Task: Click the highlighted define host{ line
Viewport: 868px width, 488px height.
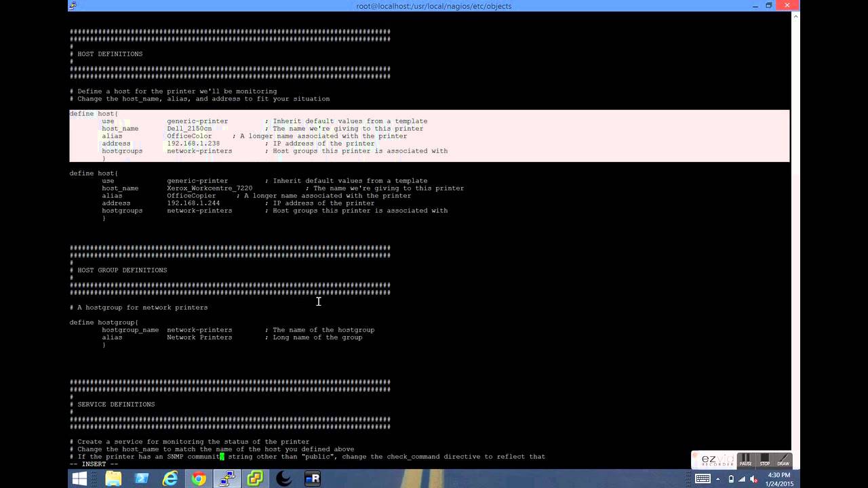Action: coord(94,114)
